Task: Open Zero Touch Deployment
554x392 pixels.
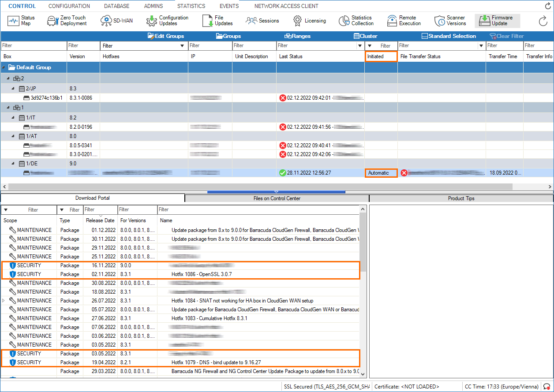Action: click(67, 21)
